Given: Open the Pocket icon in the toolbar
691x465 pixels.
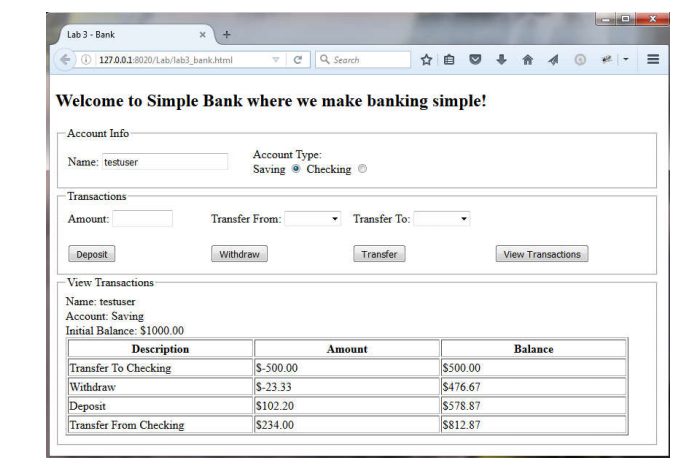Looking at the screenshot, I should pos(475,60).
